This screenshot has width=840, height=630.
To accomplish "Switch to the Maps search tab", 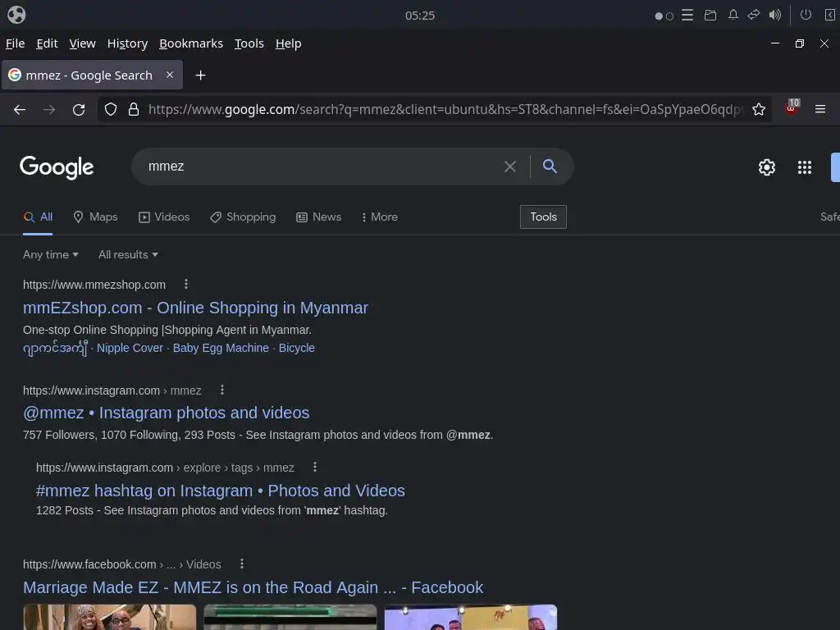I will (x=95, y=217).
